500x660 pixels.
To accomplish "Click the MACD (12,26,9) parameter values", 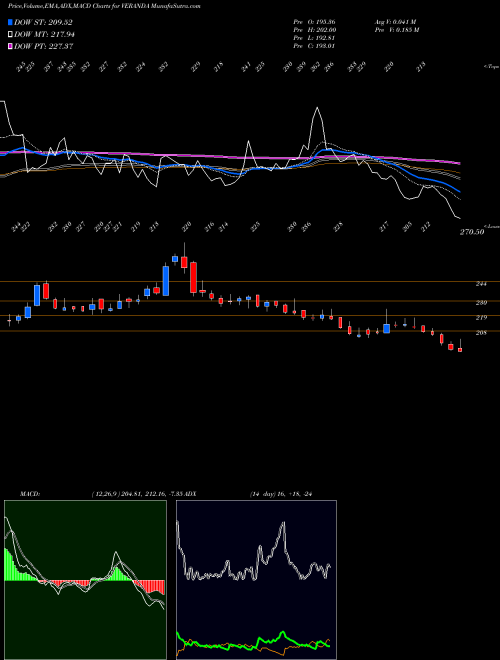I will [x=137, y=494].
